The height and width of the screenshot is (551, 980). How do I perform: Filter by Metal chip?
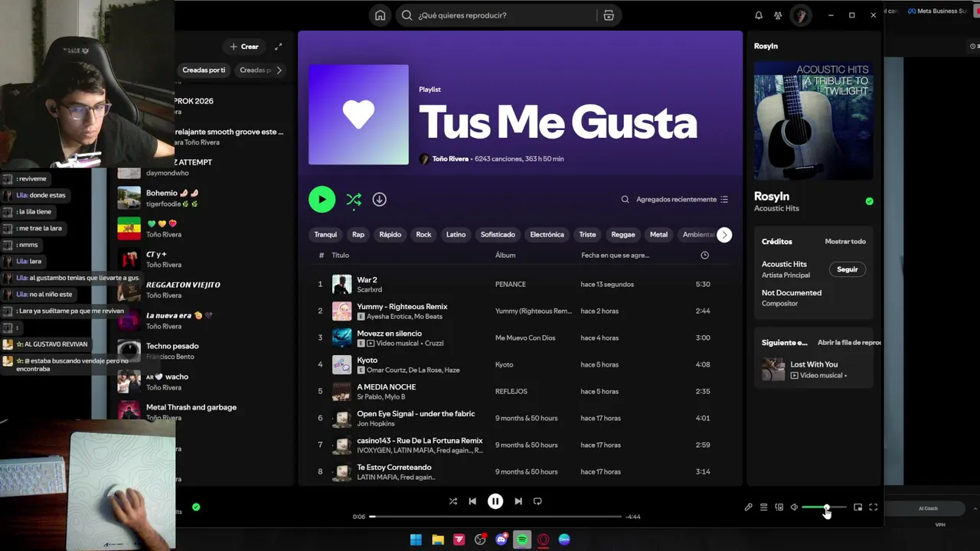point(659,235)
